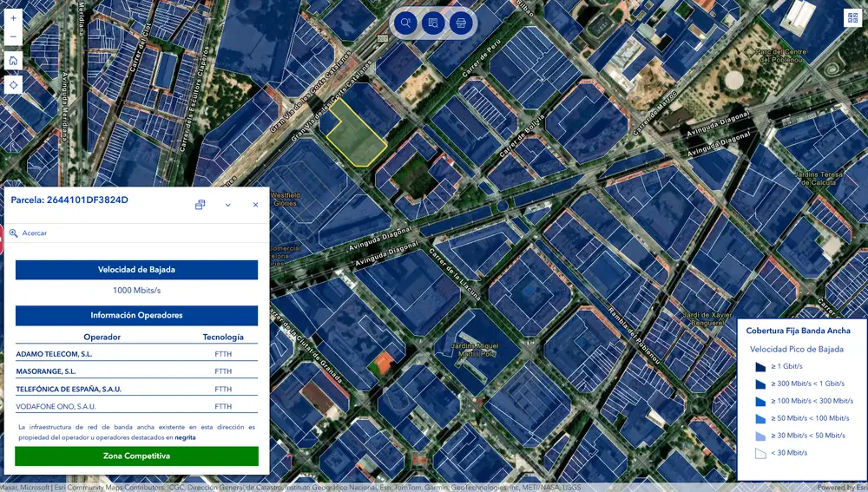Collapse the Parcela popup with chevron
Image resolution: width=868 pixels, height=492 pixels.
point(227,205)
